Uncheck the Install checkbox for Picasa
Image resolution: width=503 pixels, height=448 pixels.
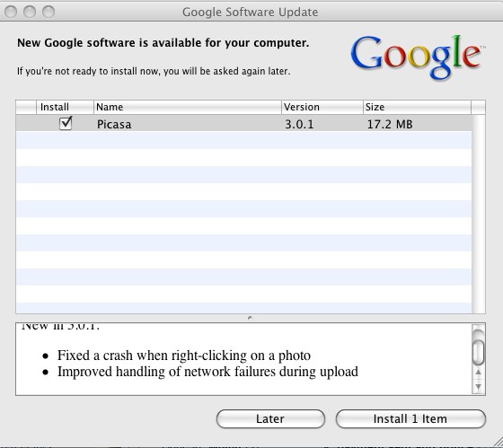(66, 124)
